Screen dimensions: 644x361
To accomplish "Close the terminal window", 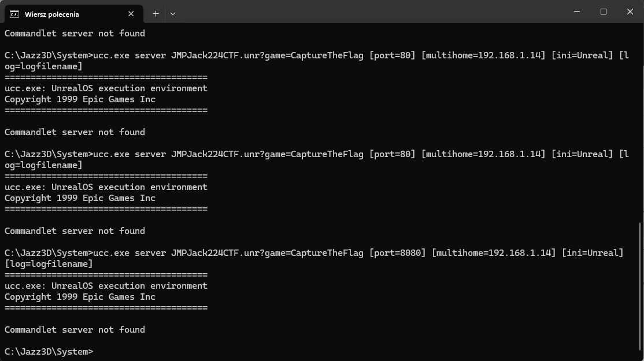I will pyautogui.click(x=630, y=12).
